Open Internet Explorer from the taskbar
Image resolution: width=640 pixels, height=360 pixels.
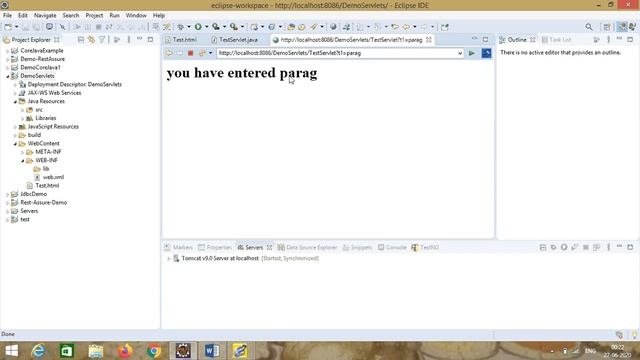pyautogui.click(x=38, y=351)
